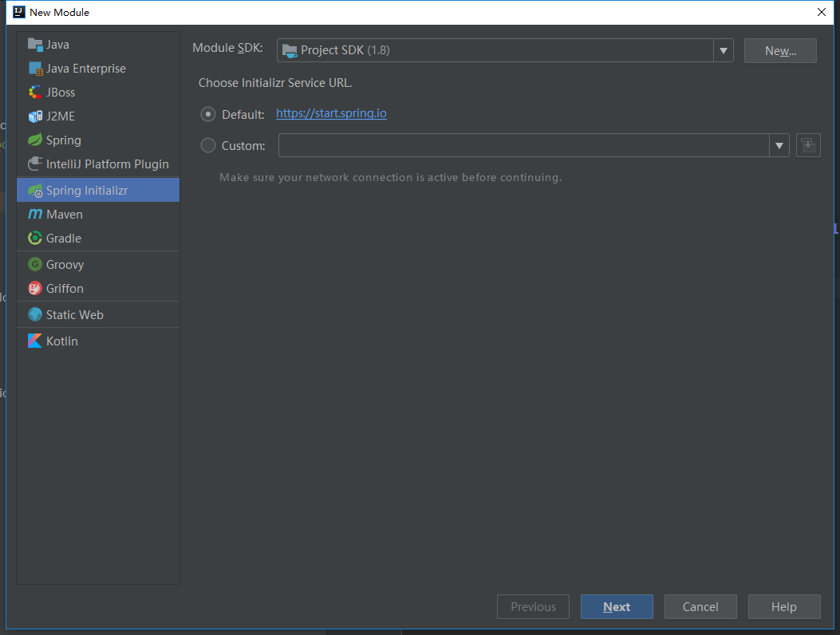Click inside the Custom URL text field
This screenshot has width=840, height=635.
click(524, 145)
